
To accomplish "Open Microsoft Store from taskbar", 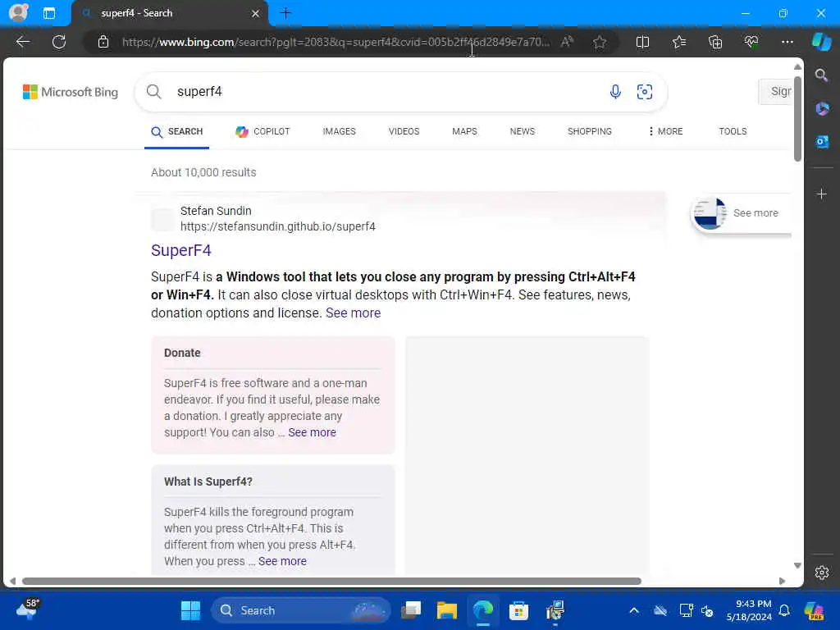I will click(x=518, y=610).
